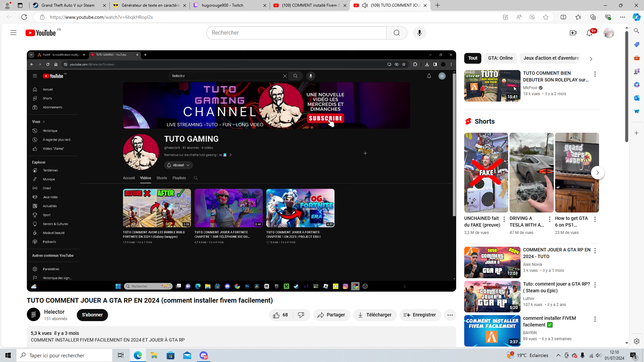644x362 pixels.
Task: Show more category chips with arrow
Action: point(591,59)
